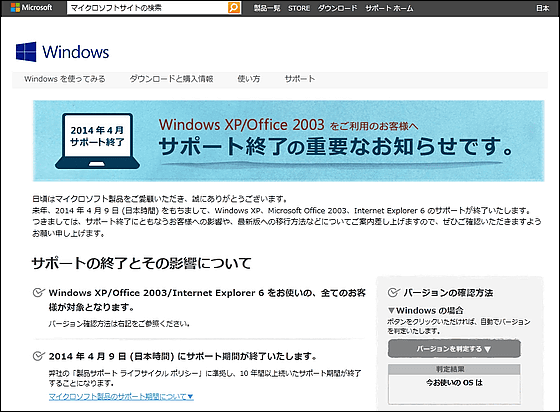The width and height of the screenshot is (560, 412).
Task: Open 製品一覧 in the top bar
Action: [x=267, y=8]
